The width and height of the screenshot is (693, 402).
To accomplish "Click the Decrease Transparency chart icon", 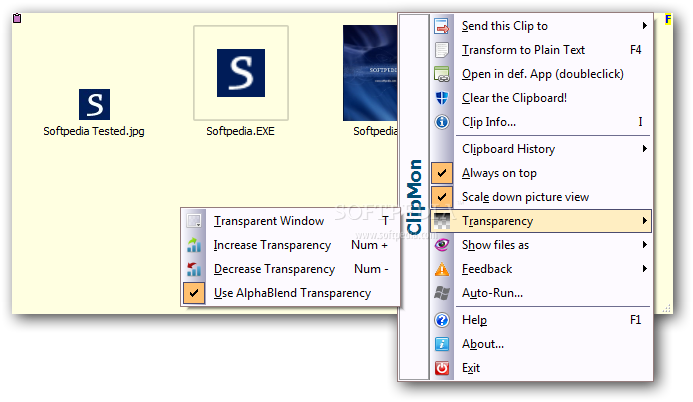I will 194,269.
